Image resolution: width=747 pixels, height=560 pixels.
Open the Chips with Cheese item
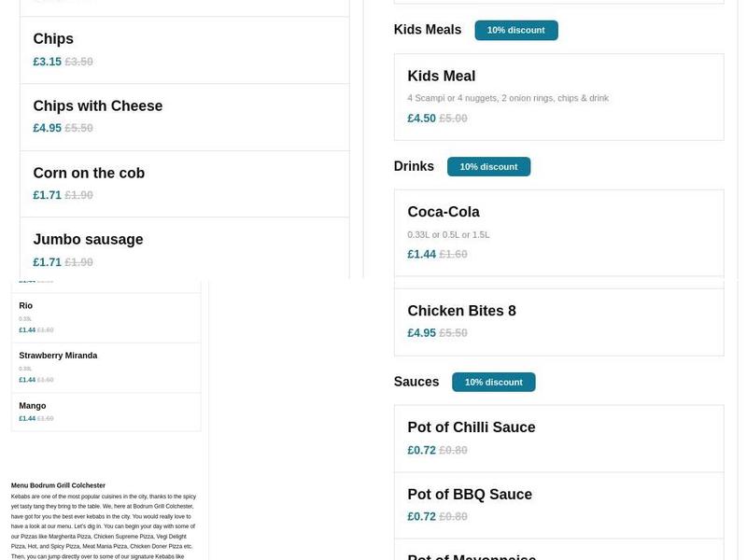pyautogui.click(x=97, y=105)
